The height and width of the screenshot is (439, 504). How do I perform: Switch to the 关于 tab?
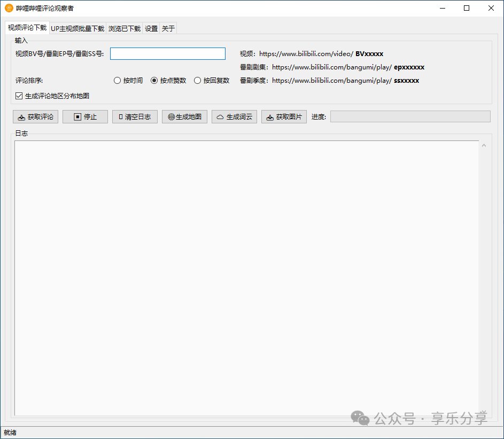pos(168,29)
